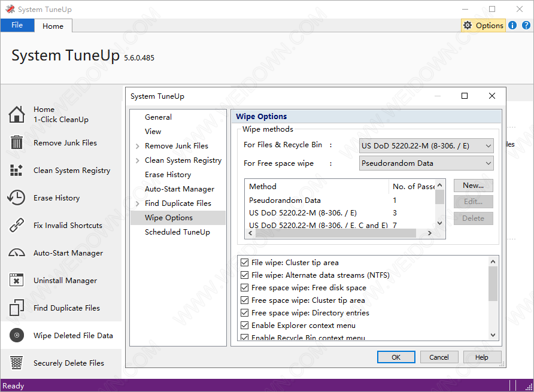534x392 pixels.
Task: Click scroll-down arrow of checkbox list
Action: pyautogui.click(x=493, y=335)
